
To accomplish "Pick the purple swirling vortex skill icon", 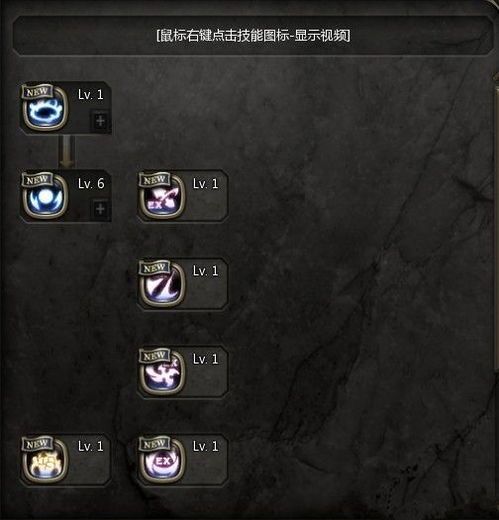I will [x=162, y=373].
